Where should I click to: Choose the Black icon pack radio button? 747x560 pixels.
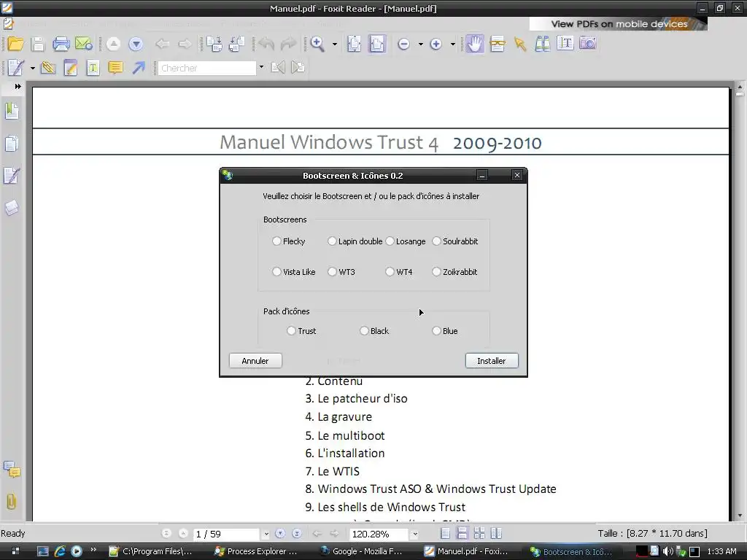click(x=364, y=330)
